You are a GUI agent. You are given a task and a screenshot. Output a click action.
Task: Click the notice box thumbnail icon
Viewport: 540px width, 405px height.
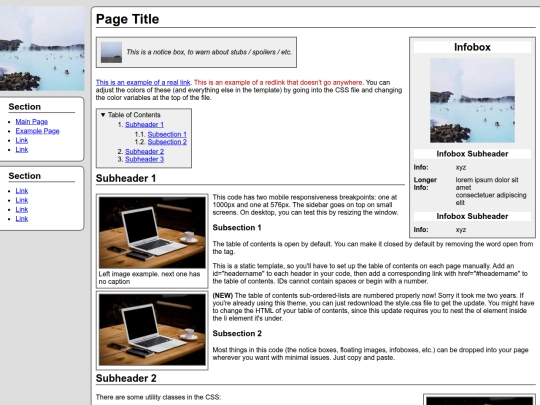coord(111,52)
